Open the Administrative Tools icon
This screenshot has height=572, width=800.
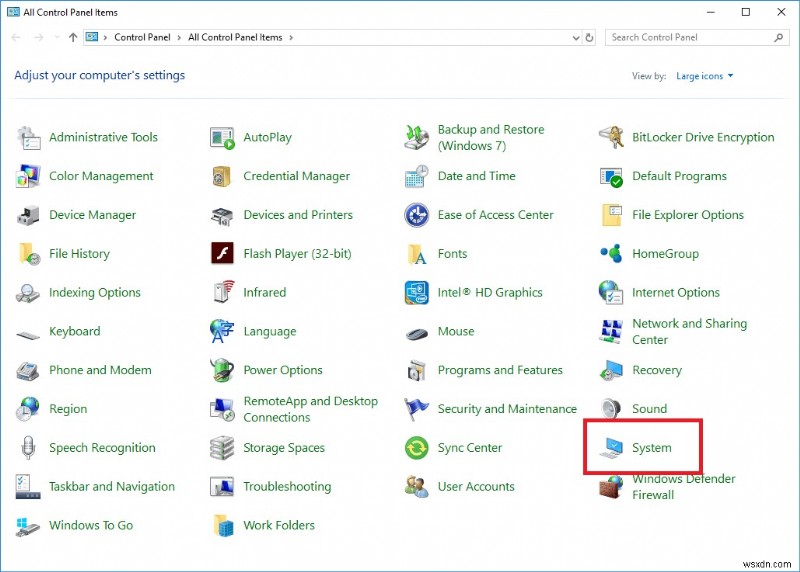pos(28,138)
